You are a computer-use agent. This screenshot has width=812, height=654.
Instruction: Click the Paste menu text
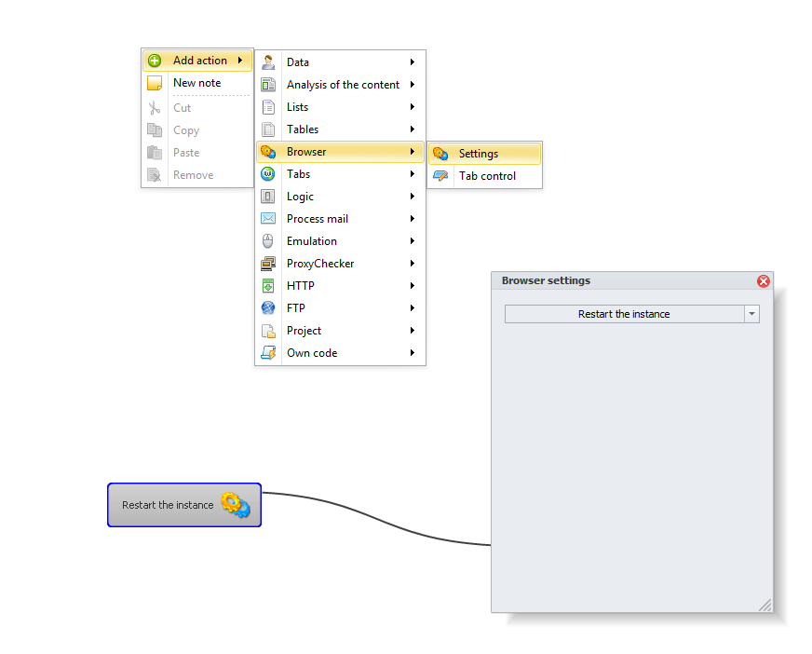coord(186,153)
